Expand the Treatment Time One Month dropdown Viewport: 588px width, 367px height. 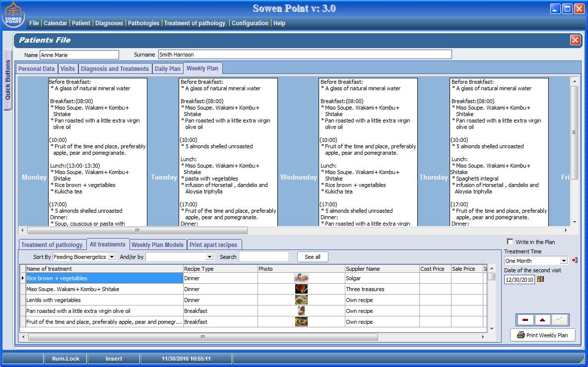(564, 261)
